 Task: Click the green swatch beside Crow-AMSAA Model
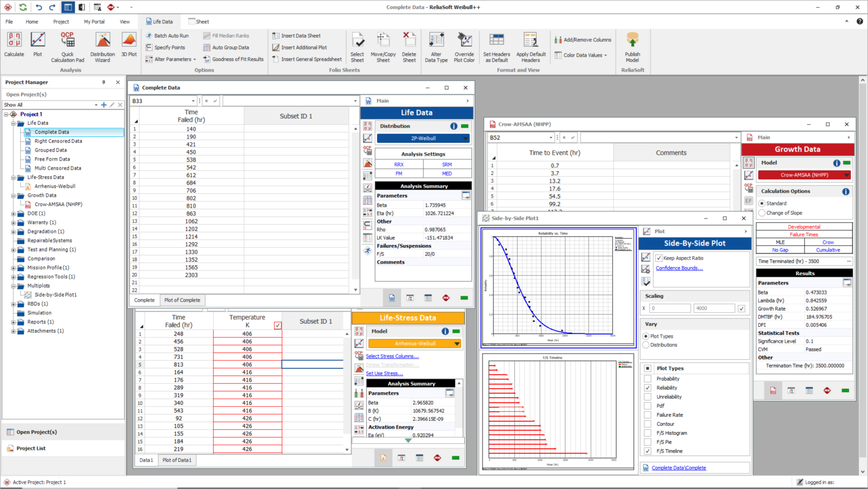tap(847, 163)
